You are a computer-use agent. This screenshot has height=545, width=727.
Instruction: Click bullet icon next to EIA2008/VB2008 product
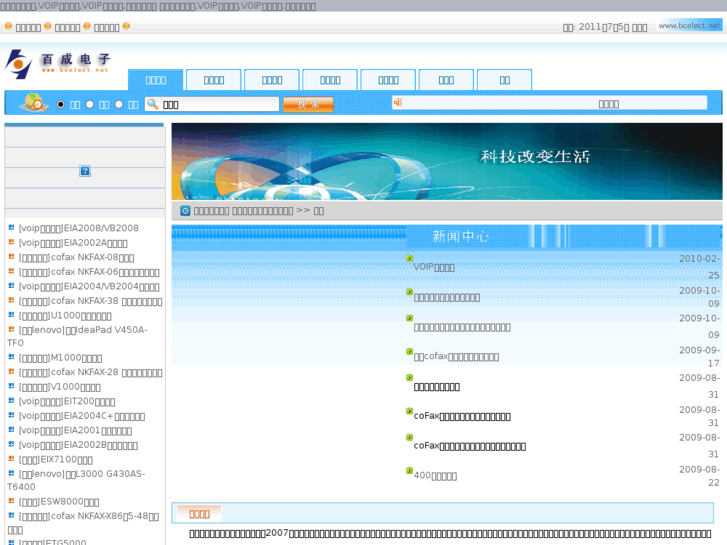pyautogui.click(x=11, y=227)
